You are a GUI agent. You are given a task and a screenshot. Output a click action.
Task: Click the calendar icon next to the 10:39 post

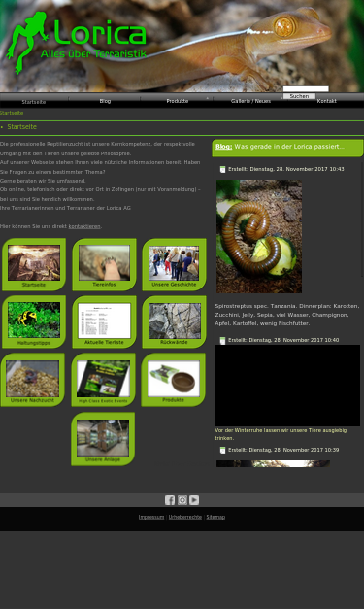pos(222,450)
